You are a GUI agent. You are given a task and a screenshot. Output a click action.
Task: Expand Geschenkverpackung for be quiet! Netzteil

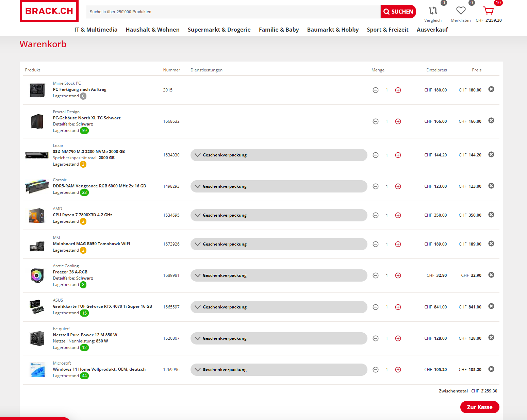[x=279, y=338]
